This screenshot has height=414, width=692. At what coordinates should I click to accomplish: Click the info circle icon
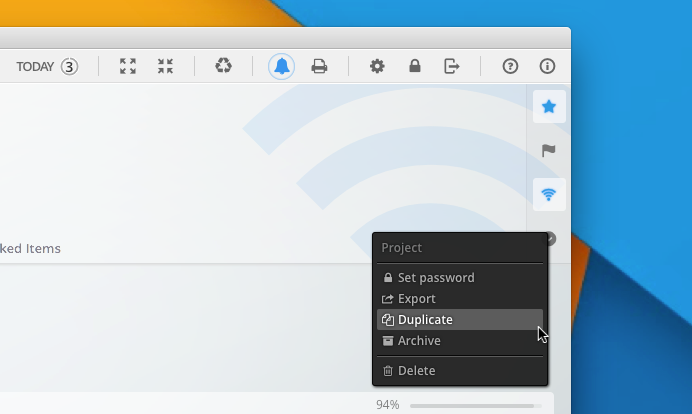(x=547, y=67)
